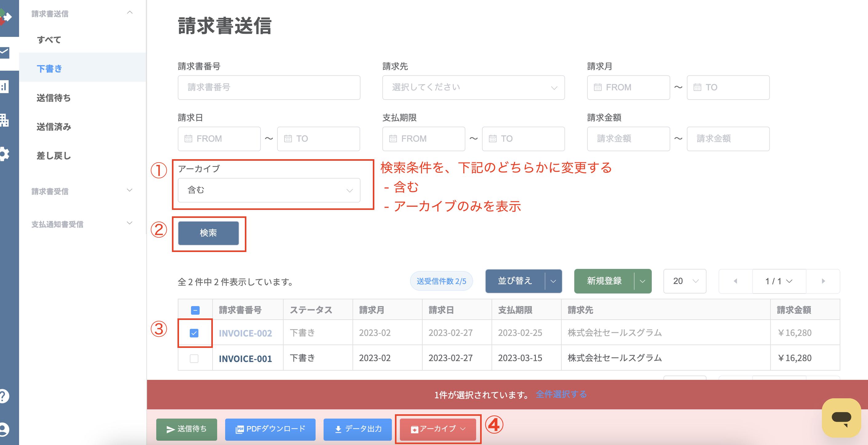The width and height of the screenshot is (868, 445).
Task: Focus the 請求書番号 input field
Action: [269, 88]
